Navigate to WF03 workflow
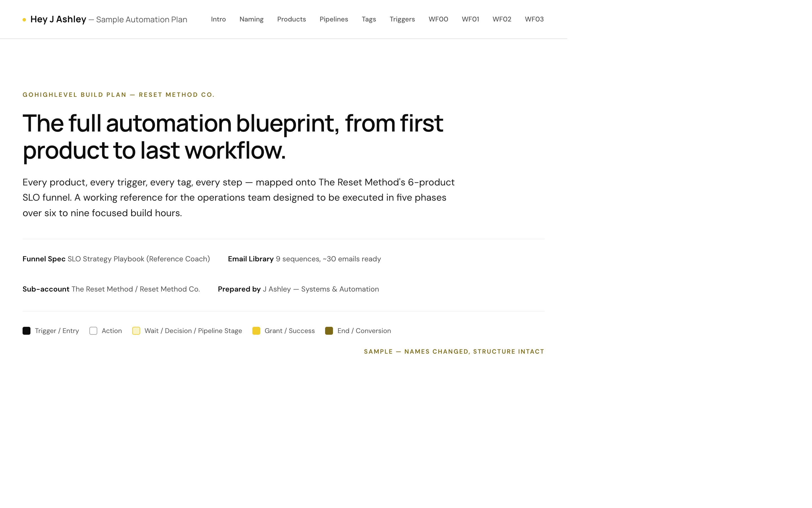The image size is (812, 508). (534, 19)
